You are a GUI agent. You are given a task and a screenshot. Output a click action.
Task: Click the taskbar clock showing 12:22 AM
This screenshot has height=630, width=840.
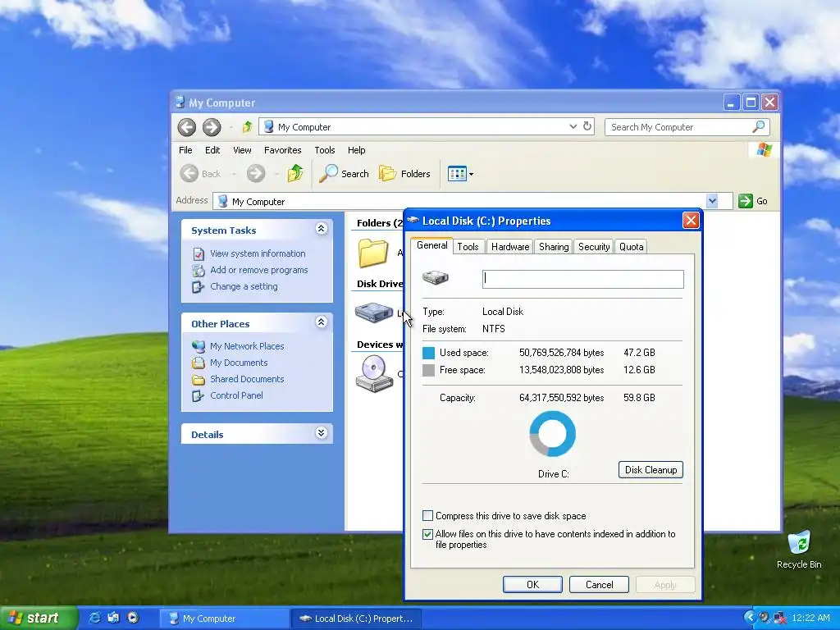point(810,618)
